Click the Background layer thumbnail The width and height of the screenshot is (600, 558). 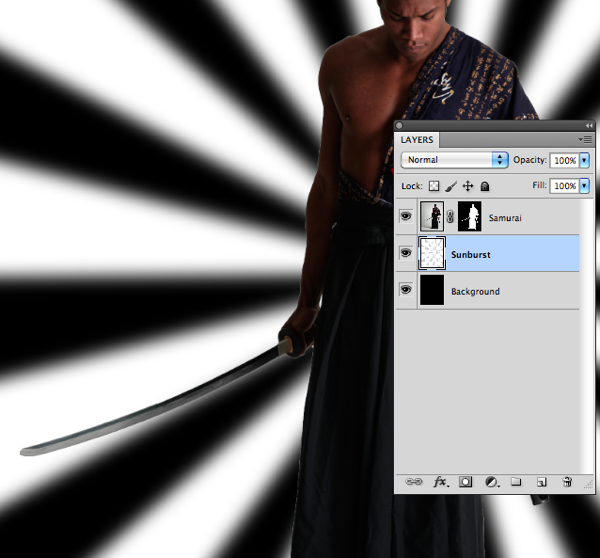[432, 290]
